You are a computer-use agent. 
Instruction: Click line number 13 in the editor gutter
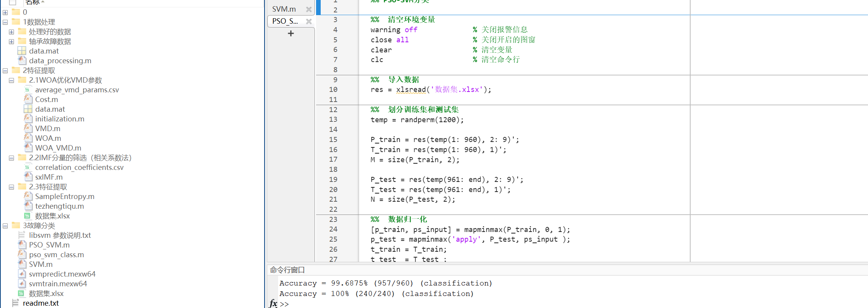coord(333,119)
